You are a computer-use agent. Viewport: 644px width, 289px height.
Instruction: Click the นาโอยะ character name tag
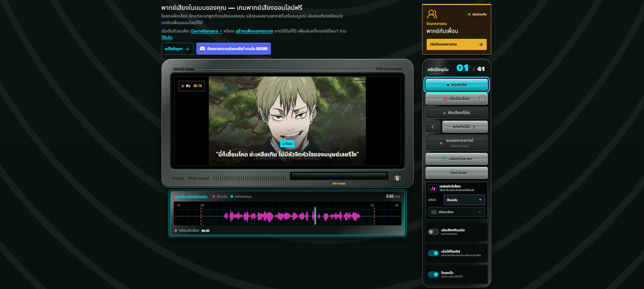pos(287,143)
